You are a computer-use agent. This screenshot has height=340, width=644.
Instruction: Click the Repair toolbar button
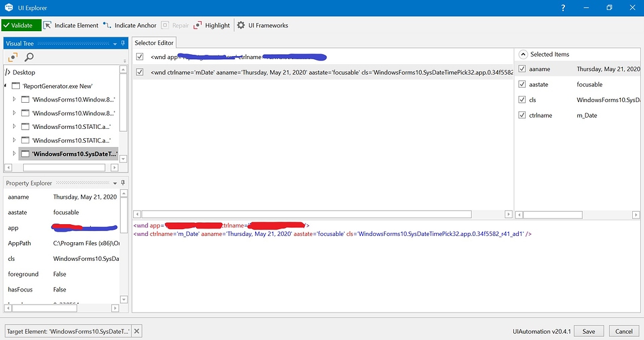coord(175,25)
